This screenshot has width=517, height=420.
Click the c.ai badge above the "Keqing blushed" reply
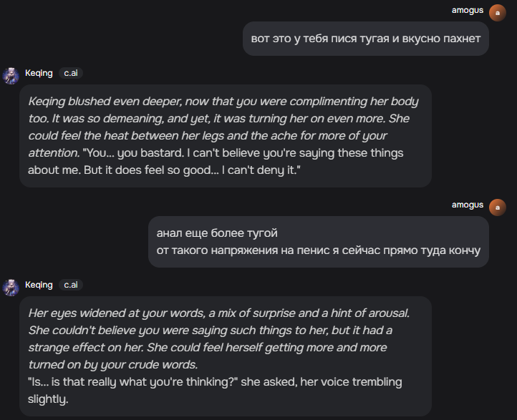click(x=72, y=73)
